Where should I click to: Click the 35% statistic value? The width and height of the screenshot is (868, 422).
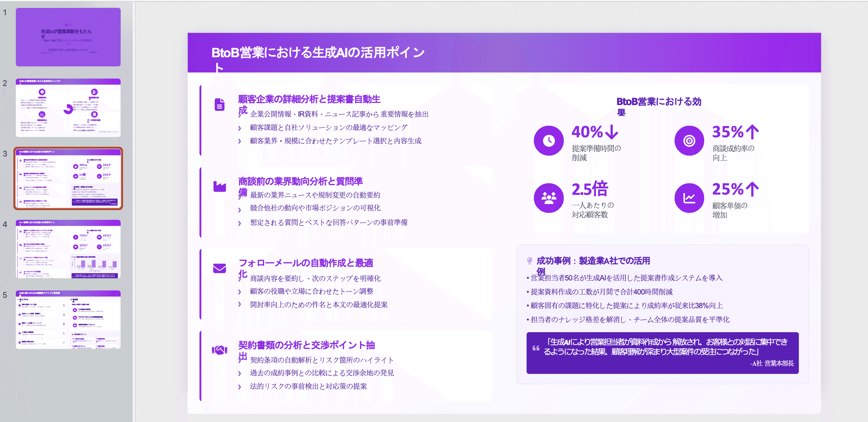click(728, 132)
